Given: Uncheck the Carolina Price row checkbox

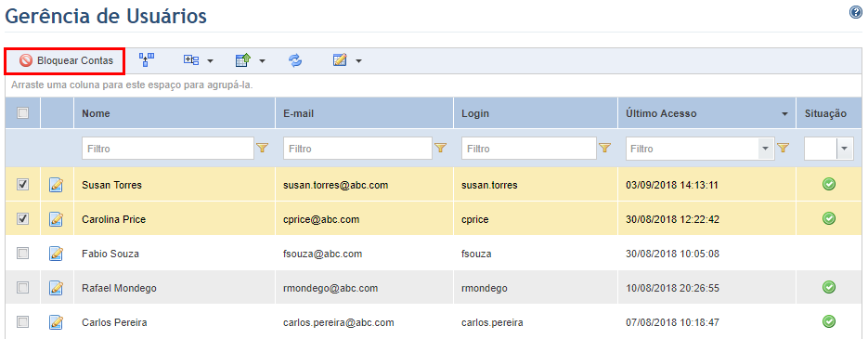Looking at the screenshot, I should point(22,219).
